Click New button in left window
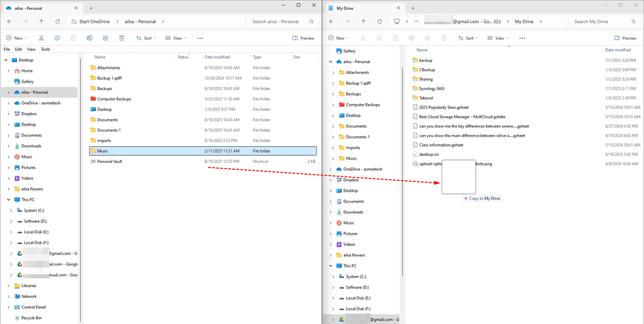 (x=16, y=38)
